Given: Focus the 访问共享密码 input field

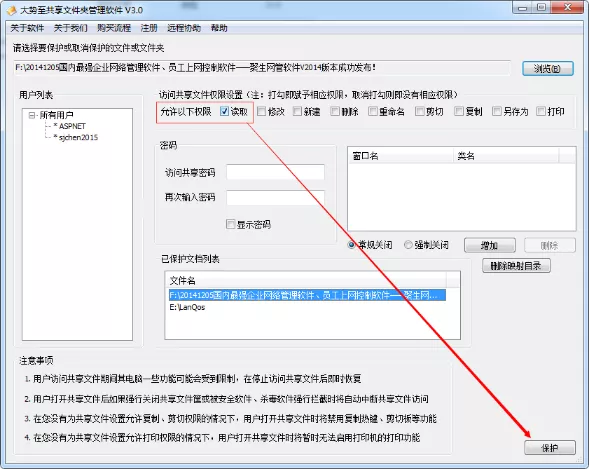Looking at the screenshot, I should 275,172.
